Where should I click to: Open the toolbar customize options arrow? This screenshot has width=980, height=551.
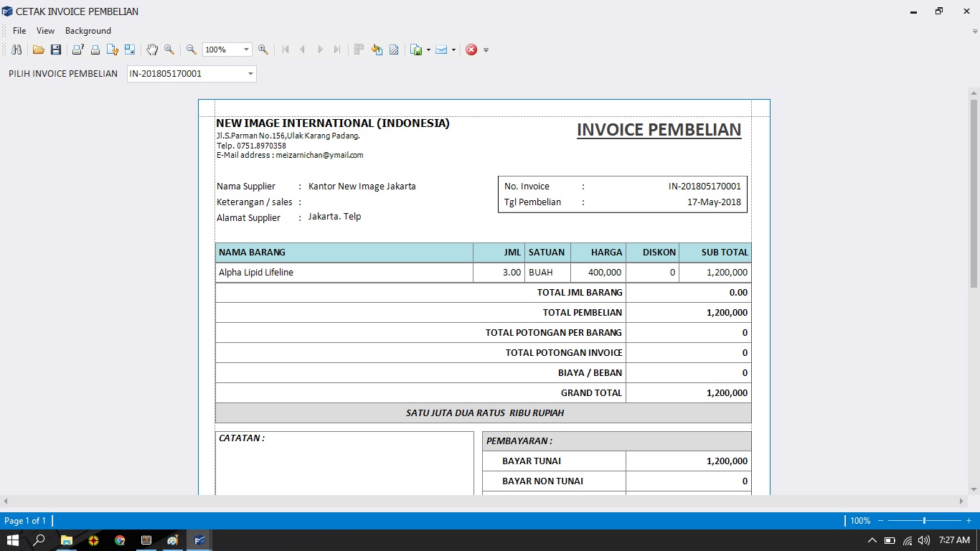(x=486, y=50)
